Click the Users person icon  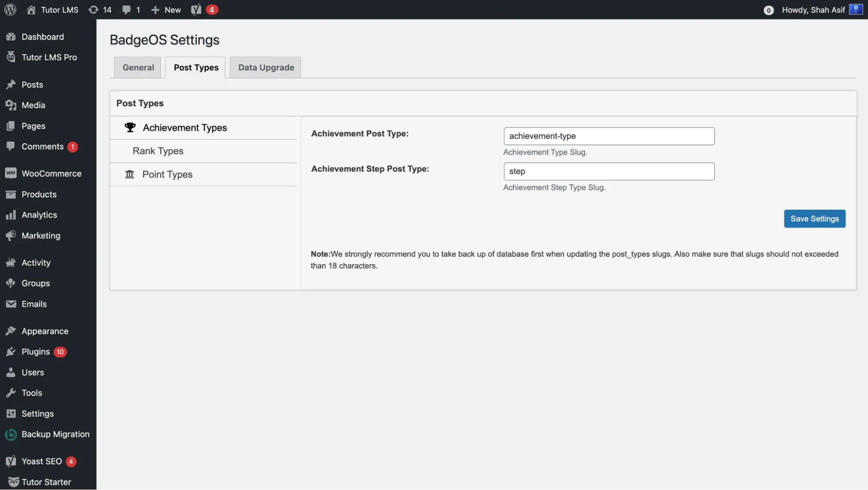point(11,372)
